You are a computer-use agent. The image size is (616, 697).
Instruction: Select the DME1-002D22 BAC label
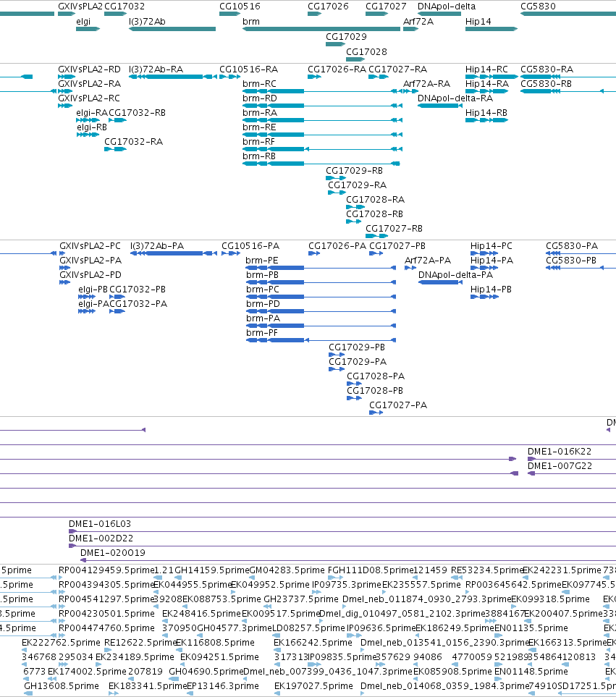(x=101, y=538)
